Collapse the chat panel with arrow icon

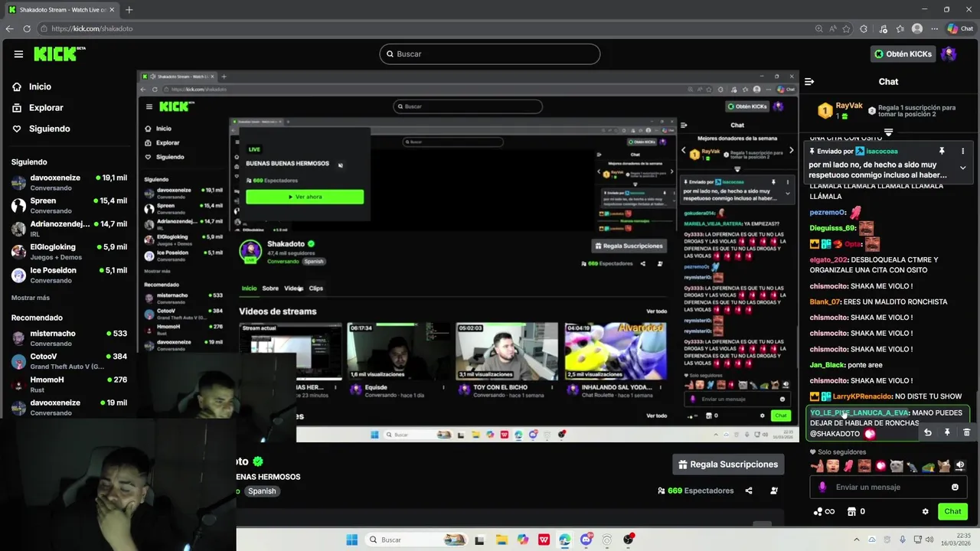pyautogui.click(x=809, y=82)
